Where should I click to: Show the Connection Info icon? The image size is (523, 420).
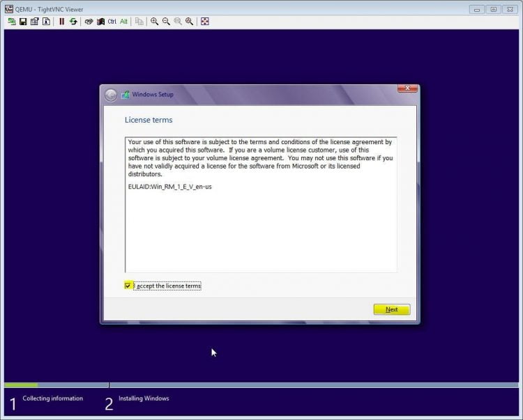[46, 22]
